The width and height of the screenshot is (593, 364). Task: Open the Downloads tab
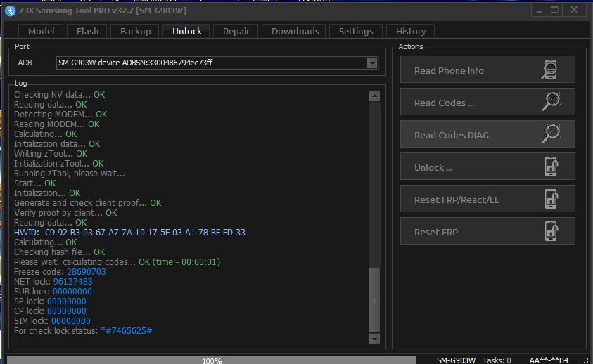(x=295, y=31)
